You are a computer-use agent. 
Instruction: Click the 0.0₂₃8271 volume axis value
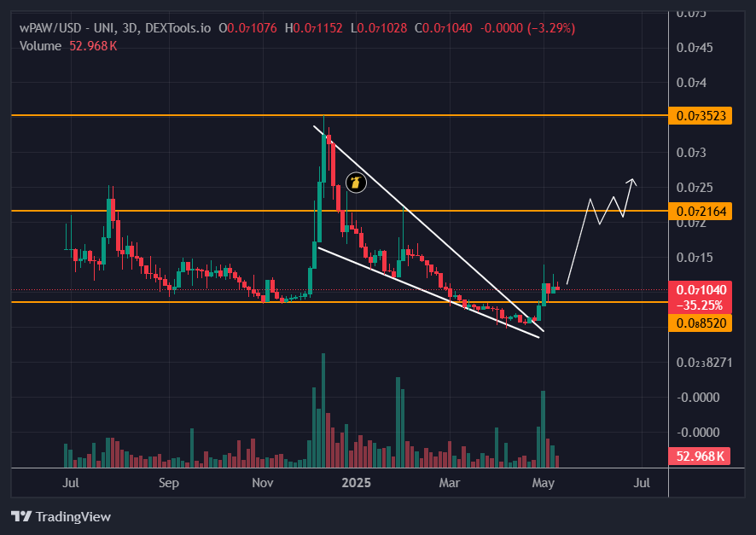[x=704, y=363]
